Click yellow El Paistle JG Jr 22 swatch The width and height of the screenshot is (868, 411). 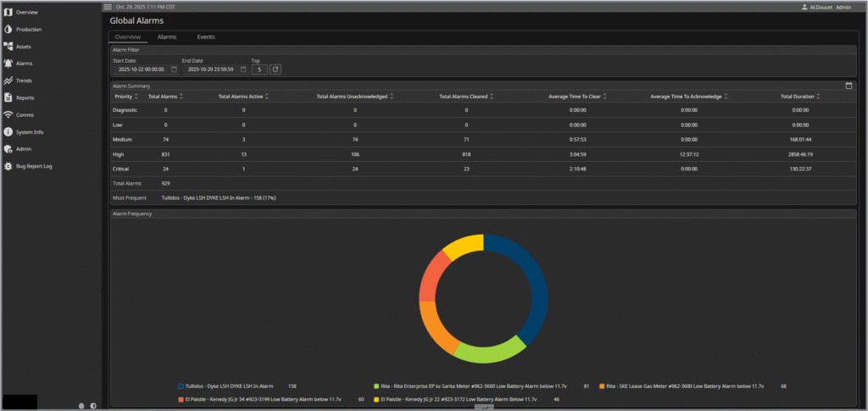click(x=376, y=399)
